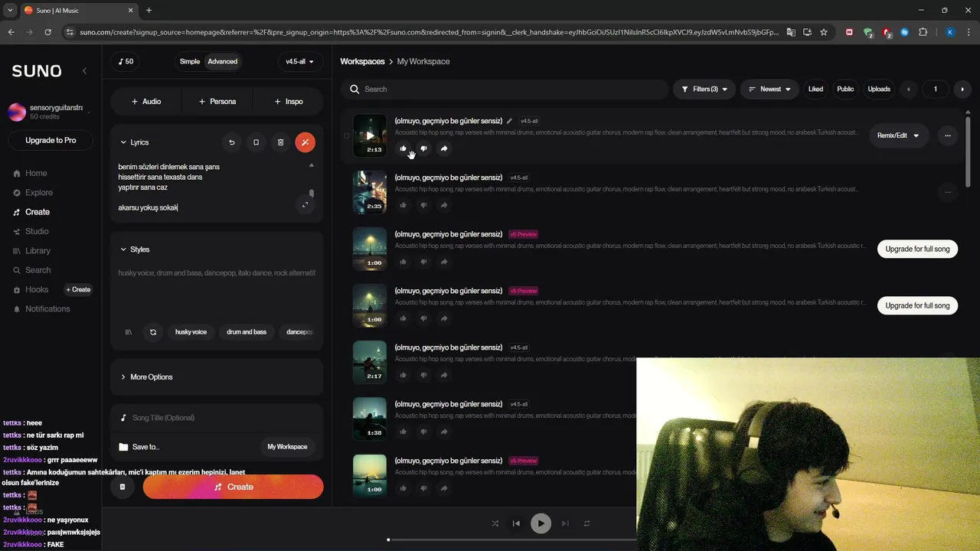Share the second song lasting 2:35

point(444,205)
